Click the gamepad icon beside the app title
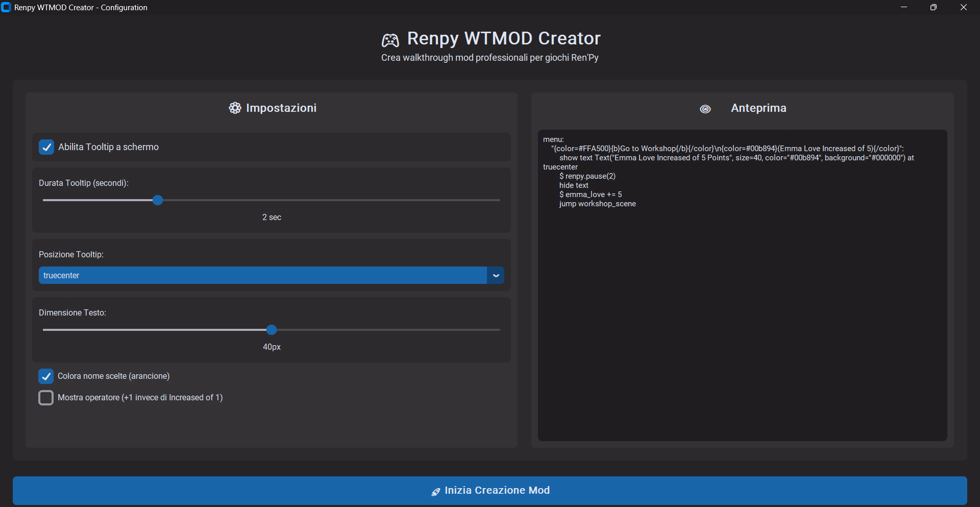 click(390, 40)
